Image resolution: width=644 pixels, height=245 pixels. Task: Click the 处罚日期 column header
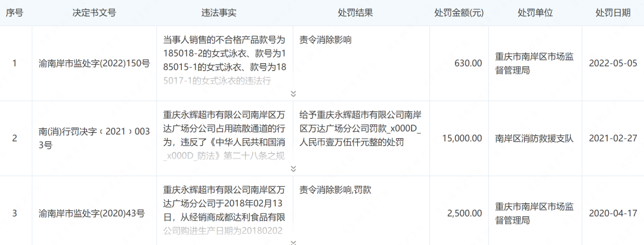pyautogui.click(x=613, y=13)
